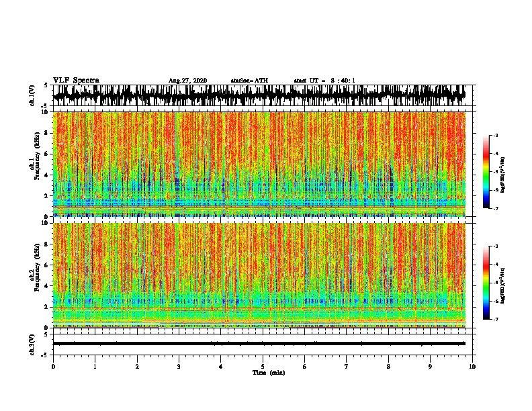
Task: Click time-axis tick label "5" at bottom
Action: (x=263, y=367)
